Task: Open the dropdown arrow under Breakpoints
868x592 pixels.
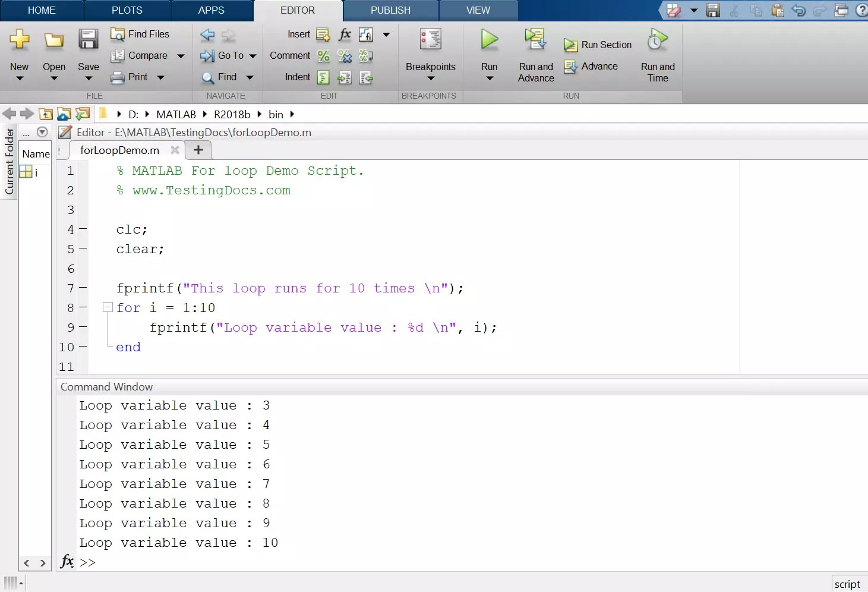Action: click(x=431, y=78)
